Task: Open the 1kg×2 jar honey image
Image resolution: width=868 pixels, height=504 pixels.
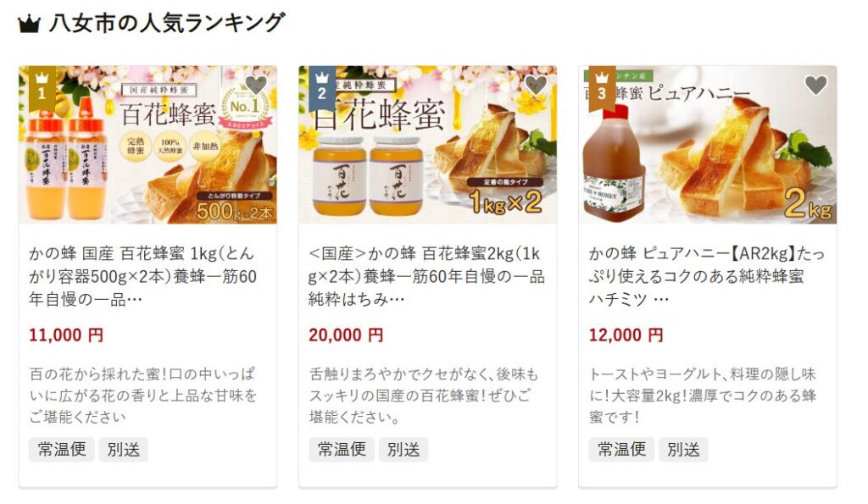Action: click(x=428, y=145)
